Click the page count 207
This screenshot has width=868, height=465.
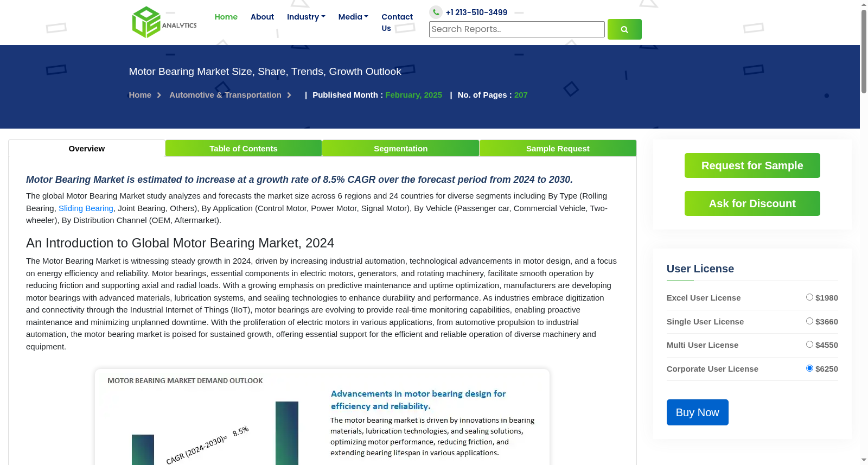tap(521, 95)
